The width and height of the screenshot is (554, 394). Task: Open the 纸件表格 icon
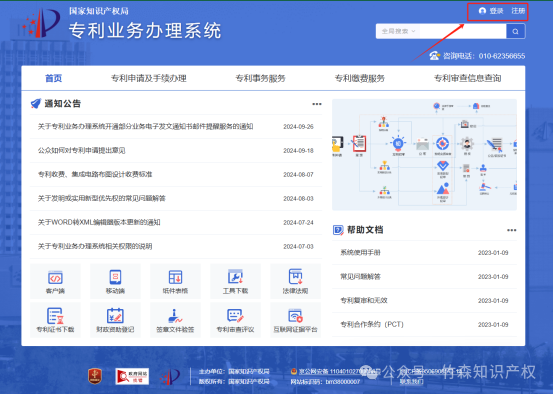175,281
